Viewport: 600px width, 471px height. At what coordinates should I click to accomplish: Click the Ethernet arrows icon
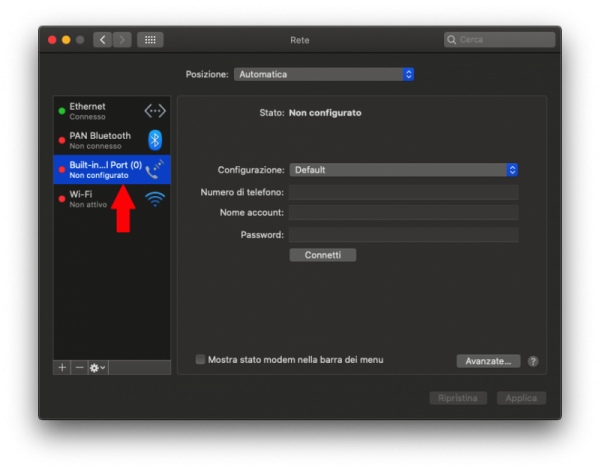tap(155, 111)
